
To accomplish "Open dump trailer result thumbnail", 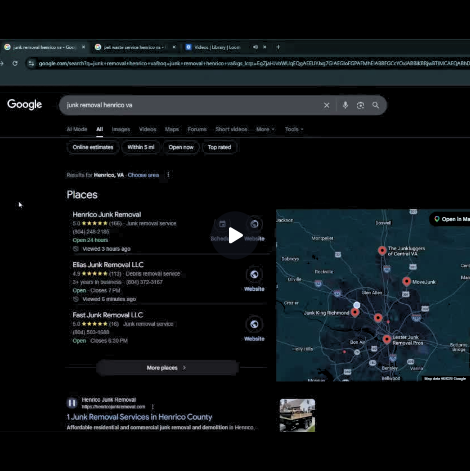I will click(297, 415).
